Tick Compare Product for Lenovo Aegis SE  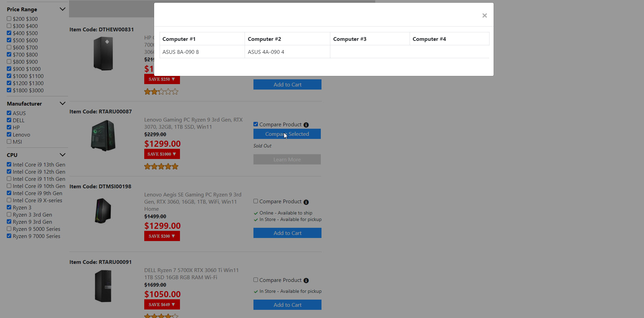tap(255, 201)
